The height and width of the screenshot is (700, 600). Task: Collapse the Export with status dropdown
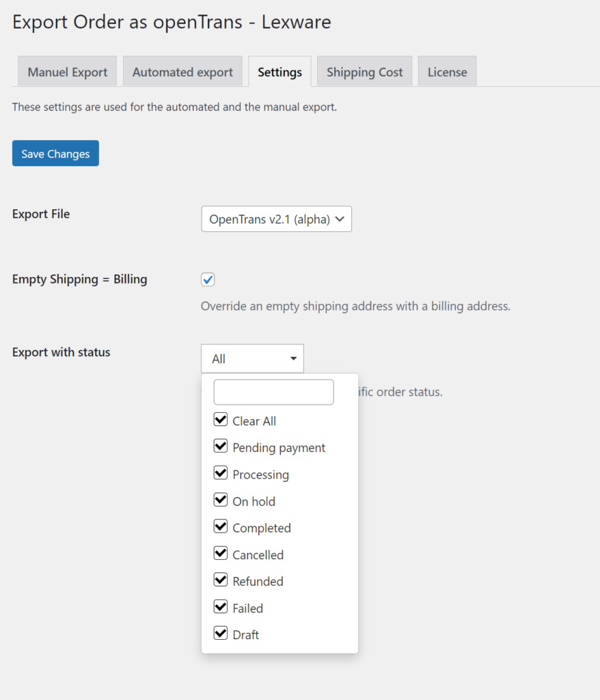click(x=252, y=358)
